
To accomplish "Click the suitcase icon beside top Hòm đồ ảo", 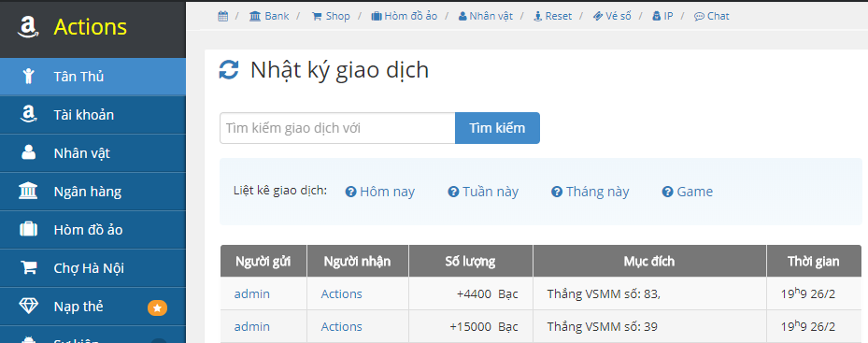I will pos(377,16).
